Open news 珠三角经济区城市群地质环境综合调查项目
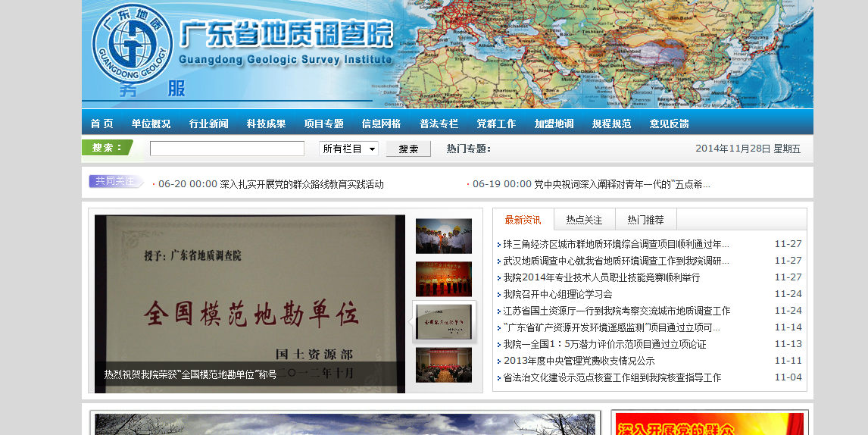The height and width of the screenshot is (435, 868). (616, 244)
